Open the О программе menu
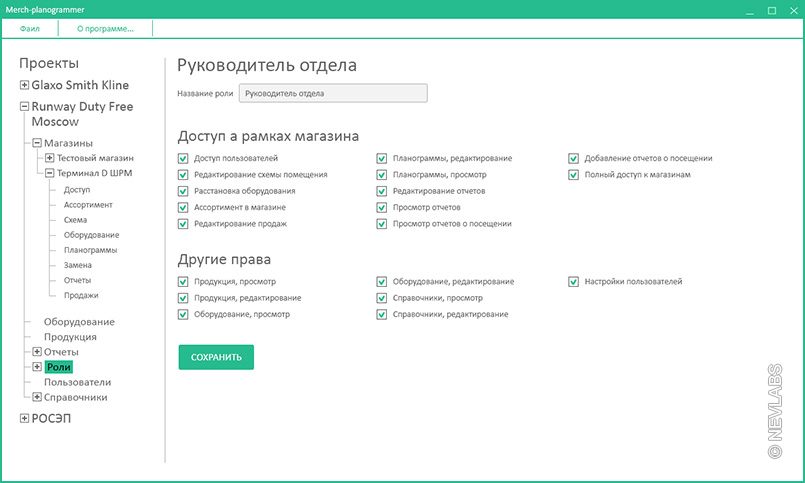This screenshot has width=805, height=483. click(105, 29)
